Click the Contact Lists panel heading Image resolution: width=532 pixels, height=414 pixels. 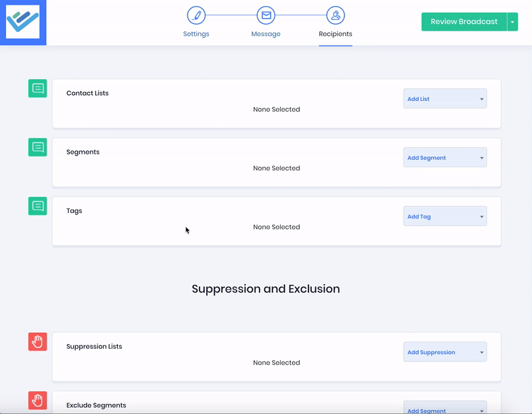(x=87, y=93)
